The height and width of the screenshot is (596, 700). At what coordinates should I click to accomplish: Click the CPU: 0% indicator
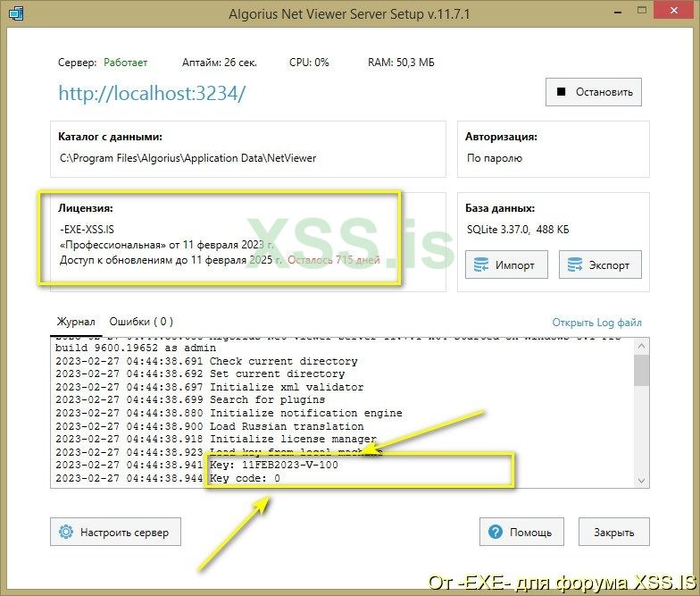point(309,63)
